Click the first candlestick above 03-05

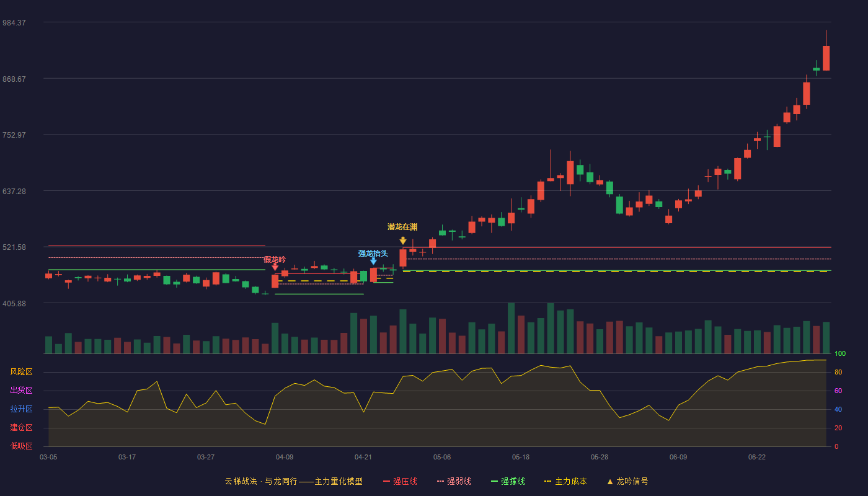[48, 276]
